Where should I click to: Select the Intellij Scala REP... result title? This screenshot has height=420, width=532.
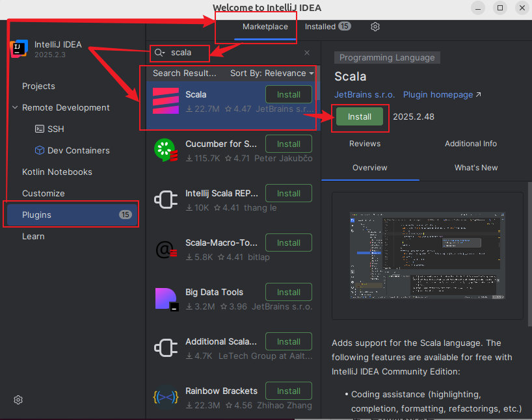[222, 193]
